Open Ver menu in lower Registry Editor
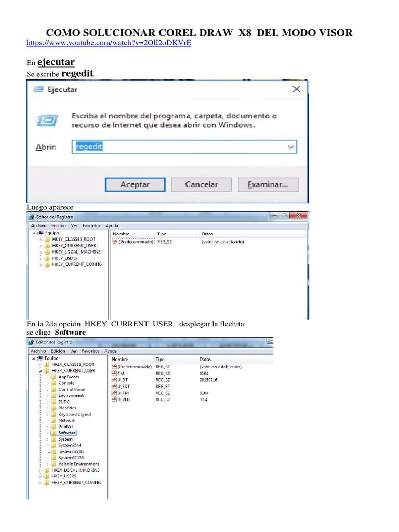 pos(73,351)
